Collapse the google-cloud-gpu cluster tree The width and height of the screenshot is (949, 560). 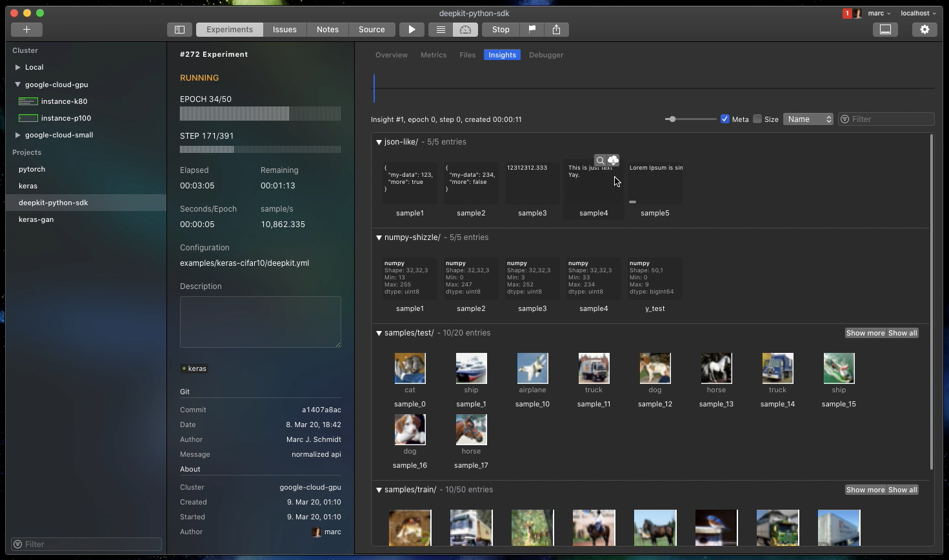point(18,84)
